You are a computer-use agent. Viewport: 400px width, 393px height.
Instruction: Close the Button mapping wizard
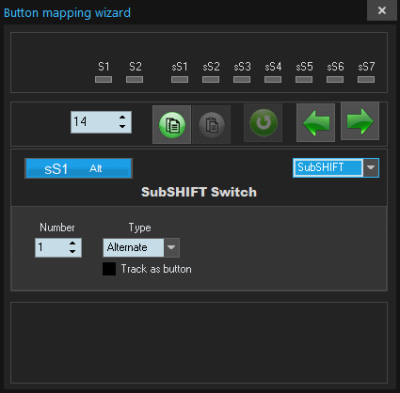tap(382, 10)
